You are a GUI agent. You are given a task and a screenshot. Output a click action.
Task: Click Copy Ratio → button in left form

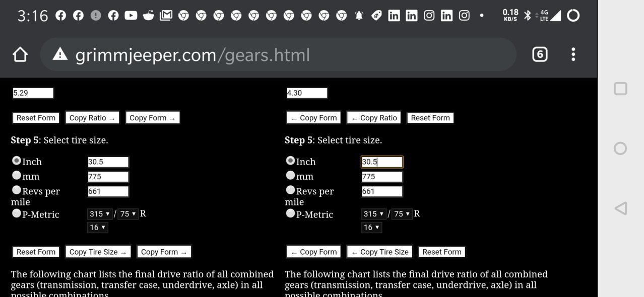click(92, 118)
